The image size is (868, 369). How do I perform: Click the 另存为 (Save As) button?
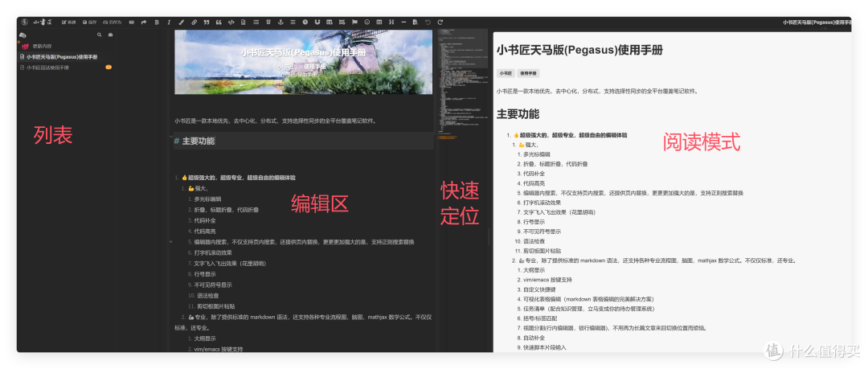(x=112, y=23)
